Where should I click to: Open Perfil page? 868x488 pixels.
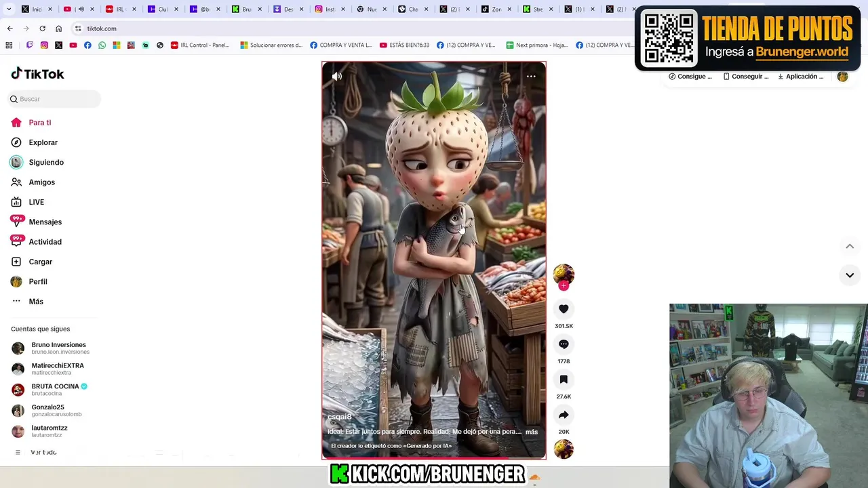click(29, 281)
